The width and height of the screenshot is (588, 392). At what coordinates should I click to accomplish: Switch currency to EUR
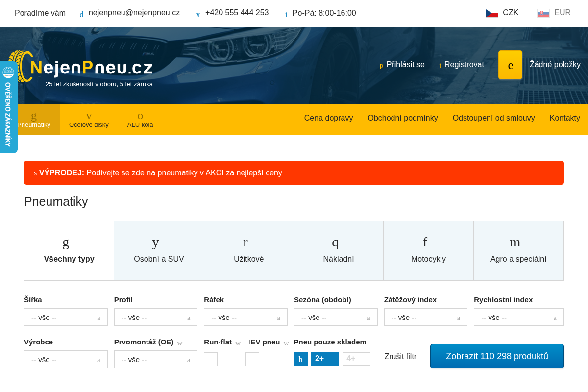(x=563, y=13)
